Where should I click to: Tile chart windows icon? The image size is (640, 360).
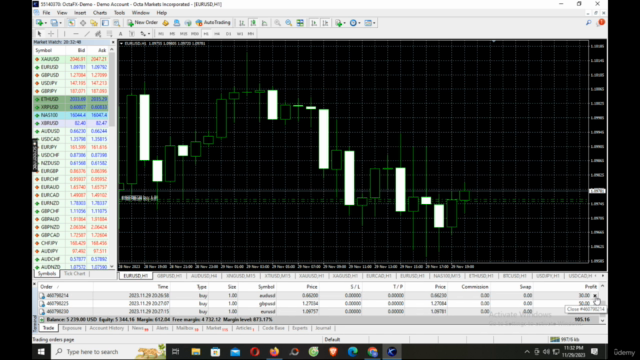click(300, 23)
